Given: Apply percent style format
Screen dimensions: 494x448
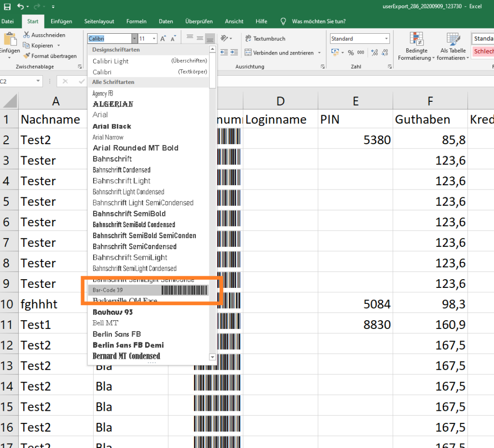Looking at the screenshot, I should pos(351,53).
